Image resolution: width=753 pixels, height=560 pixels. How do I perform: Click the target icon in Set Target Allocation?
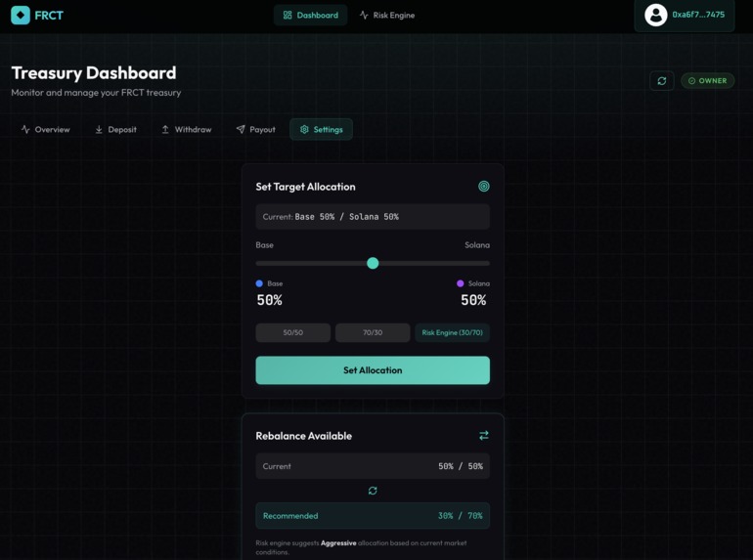click(484, 187)
